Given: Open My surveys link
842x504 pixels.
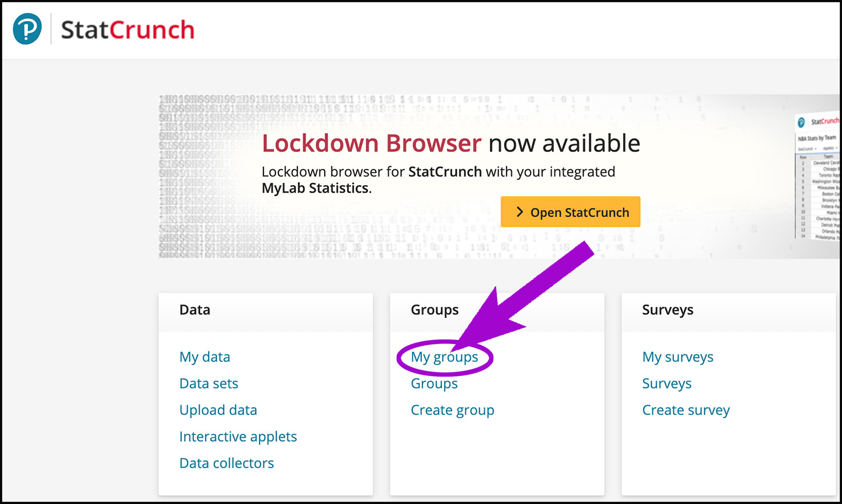Looking at the screenshot, I should (x=677, y=357).
